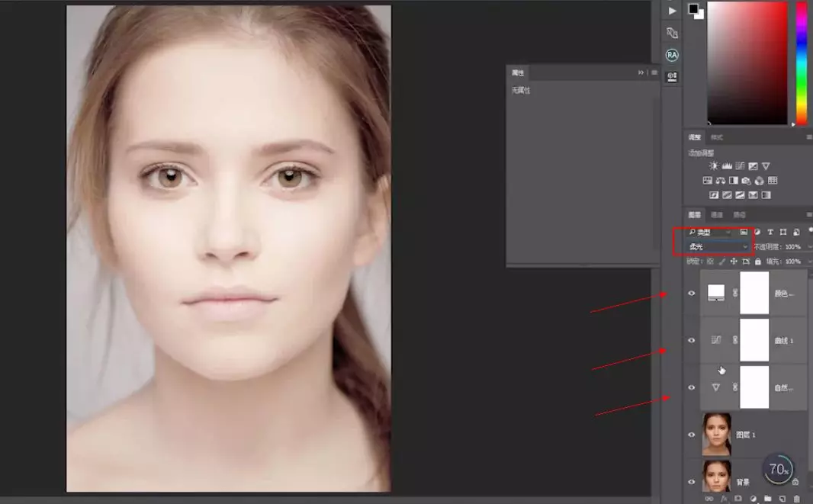The height and width of the screenshot is (504, 813).
Task: Select the 背景 layer thumbnail
Action: 717,476
